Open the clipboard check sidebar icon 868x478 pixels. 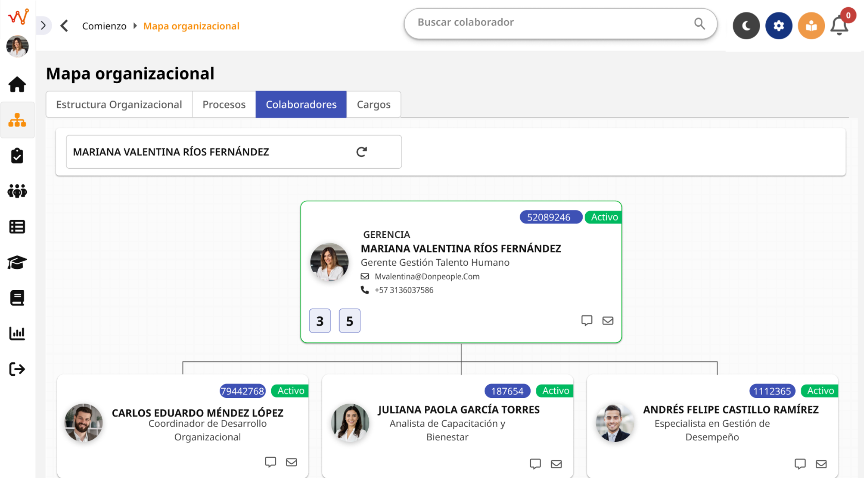pyautogui.click(x=17, y=156)
